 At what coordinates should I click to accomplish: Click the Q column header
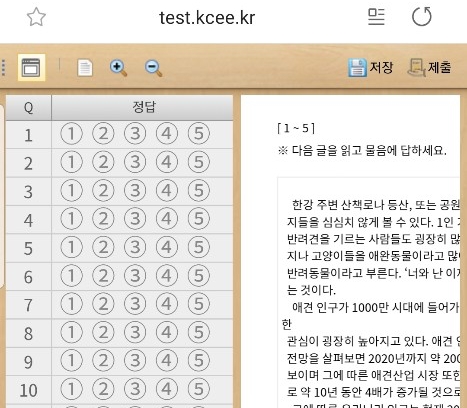coord(29,108)
